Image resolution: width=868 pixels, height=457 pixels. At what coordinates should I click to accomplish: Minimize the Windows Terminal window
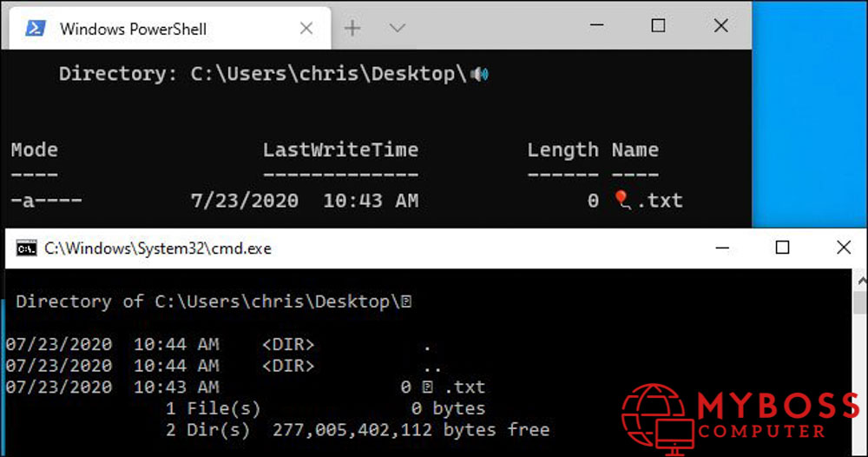(595, 26)
